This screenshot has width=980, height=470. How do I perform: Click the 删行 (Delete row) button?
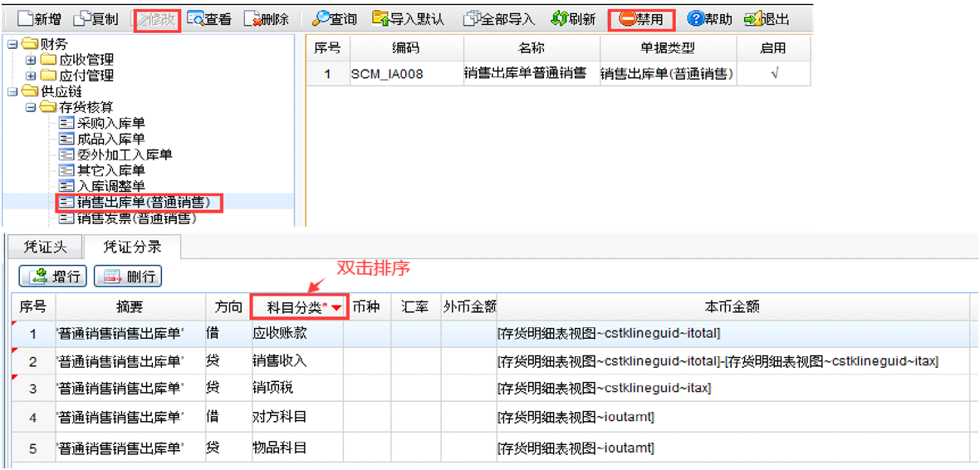click(128, 276)
